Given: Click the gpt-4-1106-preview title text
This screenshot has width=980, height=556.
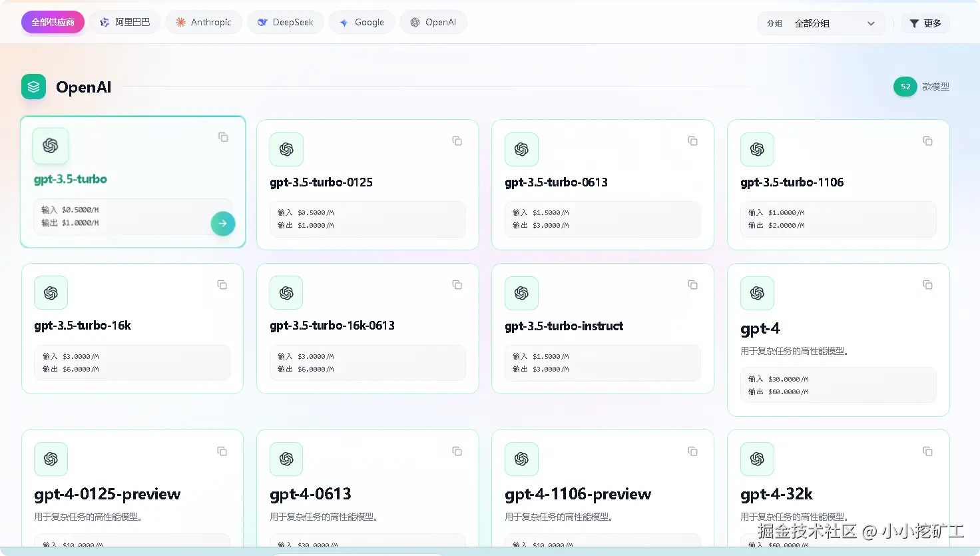Looking at the screenshot, I should 578,494.
